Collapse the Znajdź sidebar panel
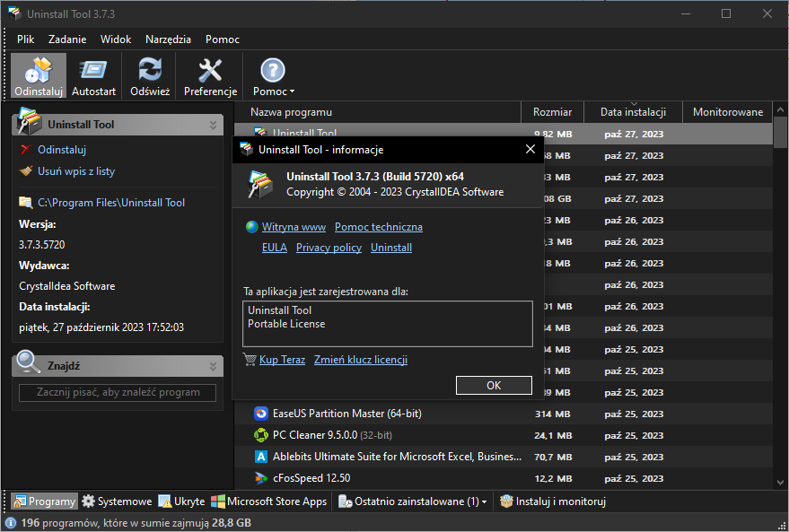The height and width of the screenshot is (532, 789). [x=213, y=367]
